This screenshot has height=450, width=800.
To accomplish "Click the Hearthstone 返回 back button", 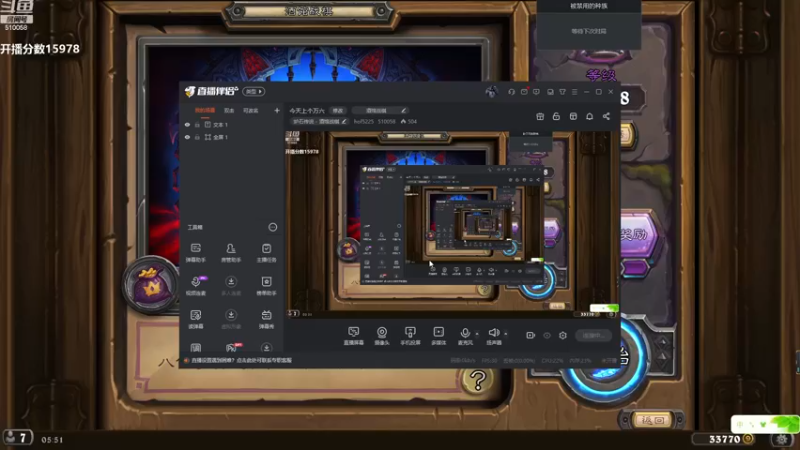I will pyautogui.click(x=653, y=420).
